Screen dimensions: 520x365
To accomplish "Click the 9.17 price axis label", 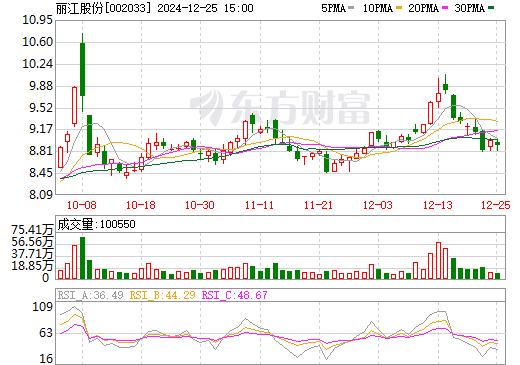I will coord(41,129).
